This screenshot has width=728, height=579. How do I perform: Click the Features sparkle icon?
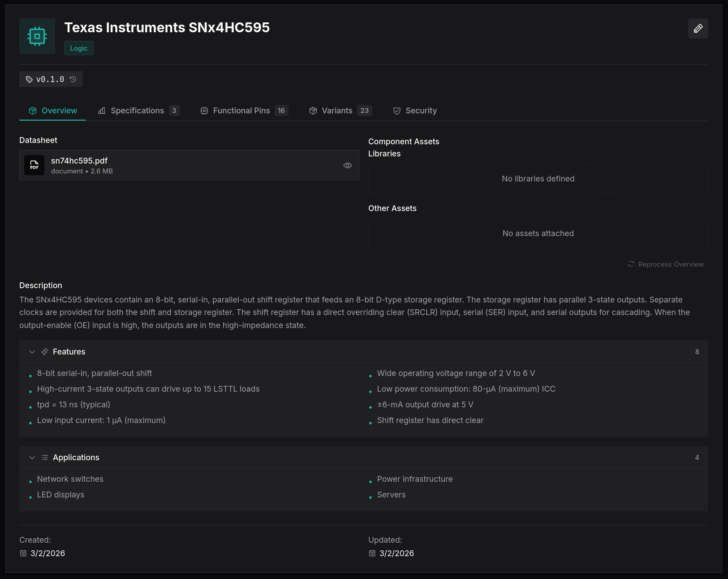pos(45,352)
